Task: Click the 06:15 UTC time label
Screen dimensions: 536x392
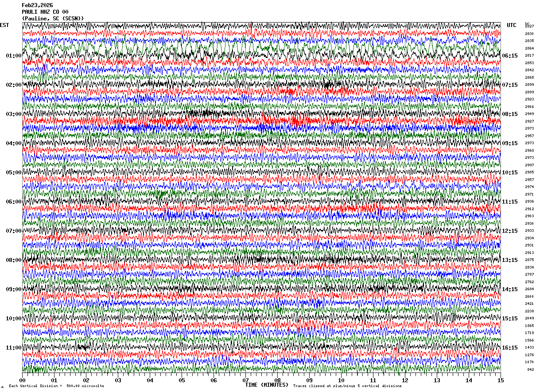Action: click(x=510, y=56)
